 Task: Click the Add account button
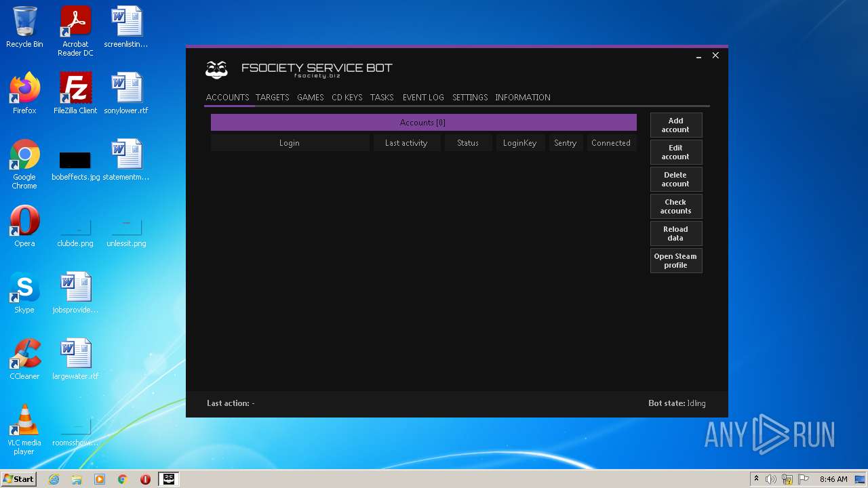pos(676,125)
